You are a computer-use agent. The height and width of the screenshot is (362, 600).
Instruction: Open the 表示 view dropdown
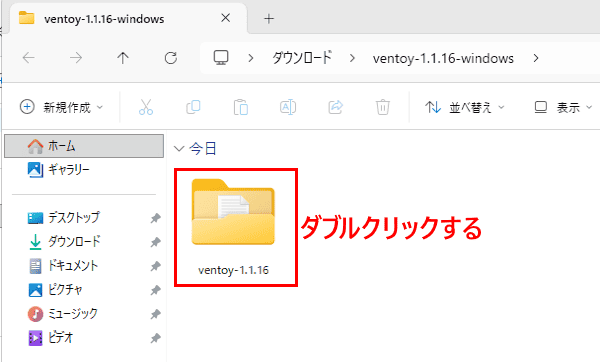coord(563,107)
